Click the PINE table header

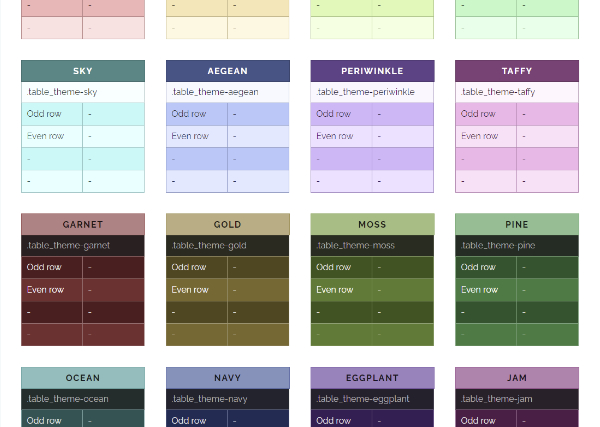coord(517,225)
